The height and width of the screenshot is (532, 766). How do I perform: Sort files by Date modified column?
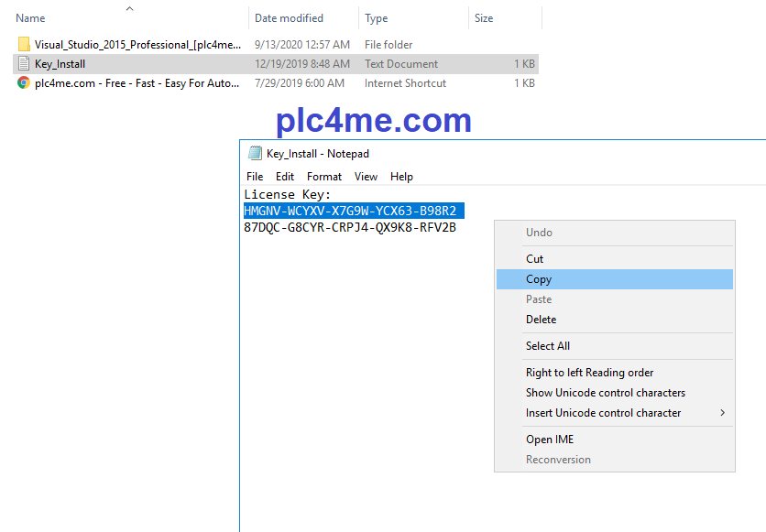290,18
